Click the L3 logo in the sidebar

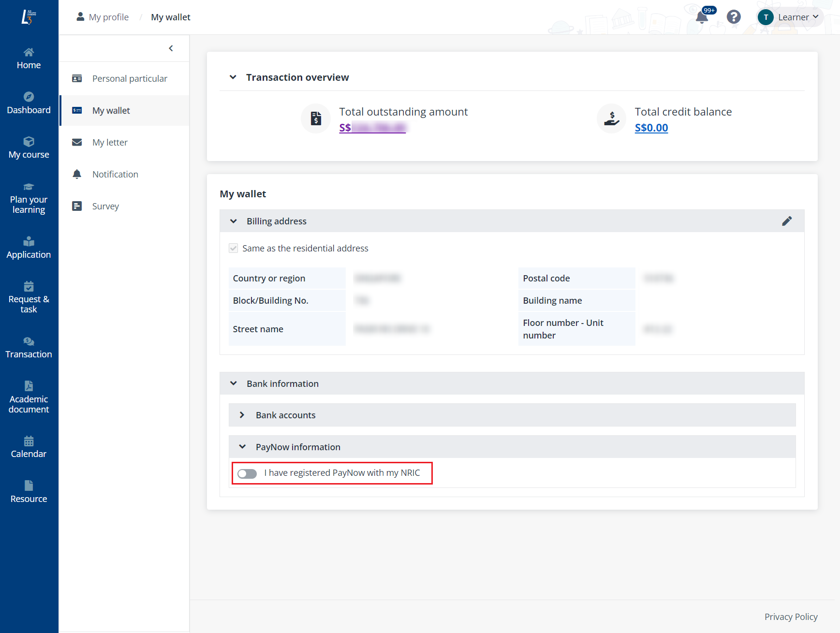(29, 17)
